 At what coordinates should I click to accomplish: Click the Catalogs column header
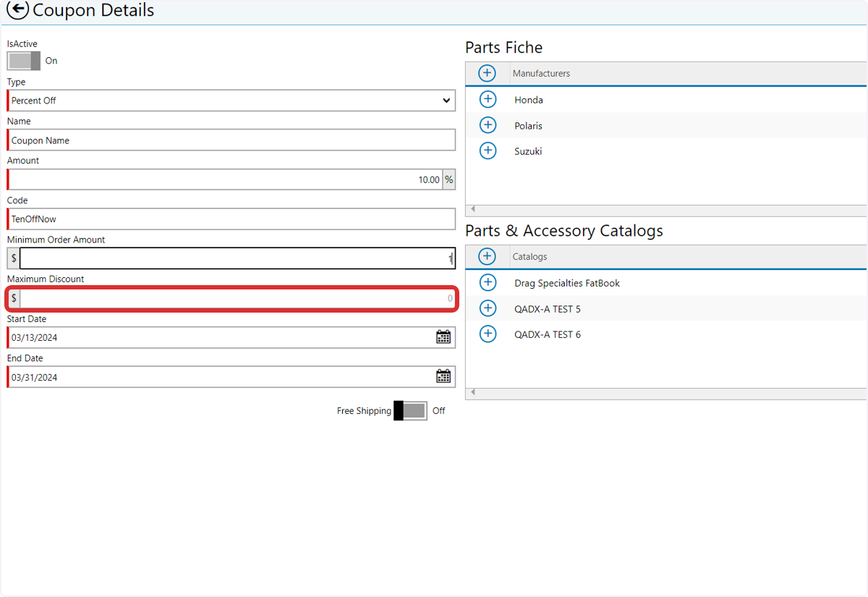(x=529, y=256)
